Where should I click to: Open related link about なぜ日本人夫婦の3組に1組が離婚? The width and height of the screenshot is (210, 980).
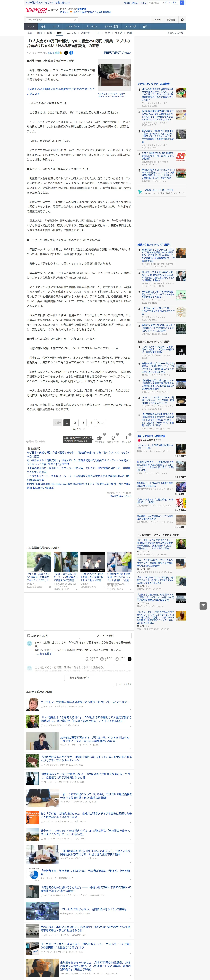click(x=79, y=454)
